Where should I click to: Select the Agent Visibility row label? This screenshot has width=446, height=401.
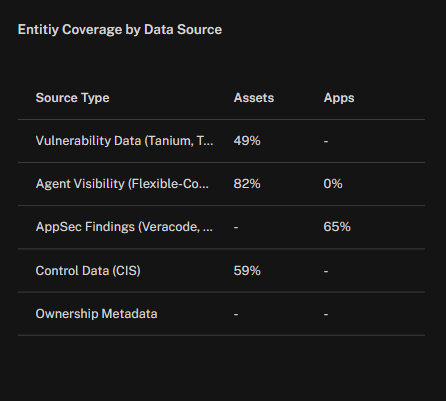click(122, 184)
